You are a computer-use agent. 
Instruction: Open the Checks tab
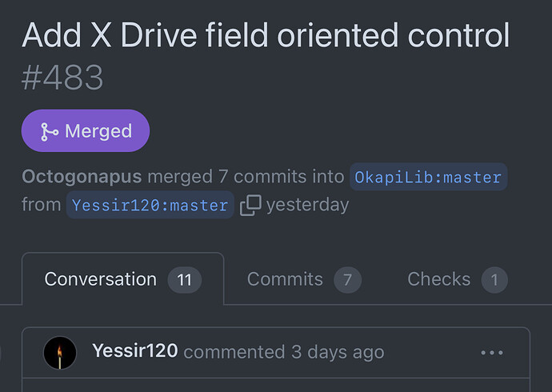[x=458, y=279]
